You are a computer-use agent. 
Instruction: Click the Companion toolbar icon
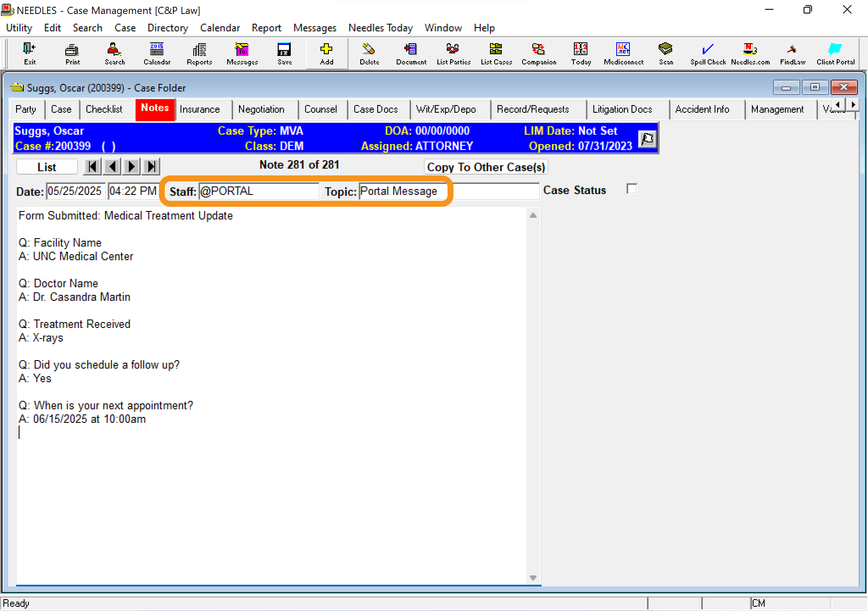[x=539, y=53]
